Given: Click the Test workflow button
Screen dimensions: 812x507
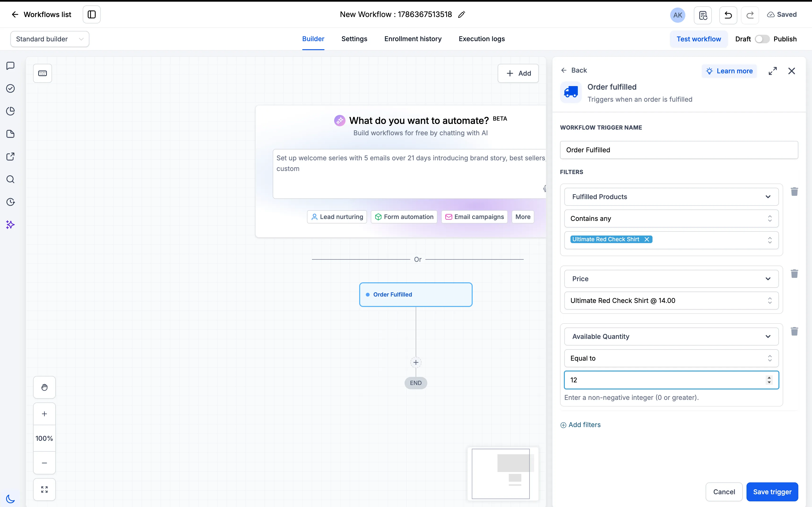Looking at the screenshot, I should pyautogui.click(x=698, y=39).
